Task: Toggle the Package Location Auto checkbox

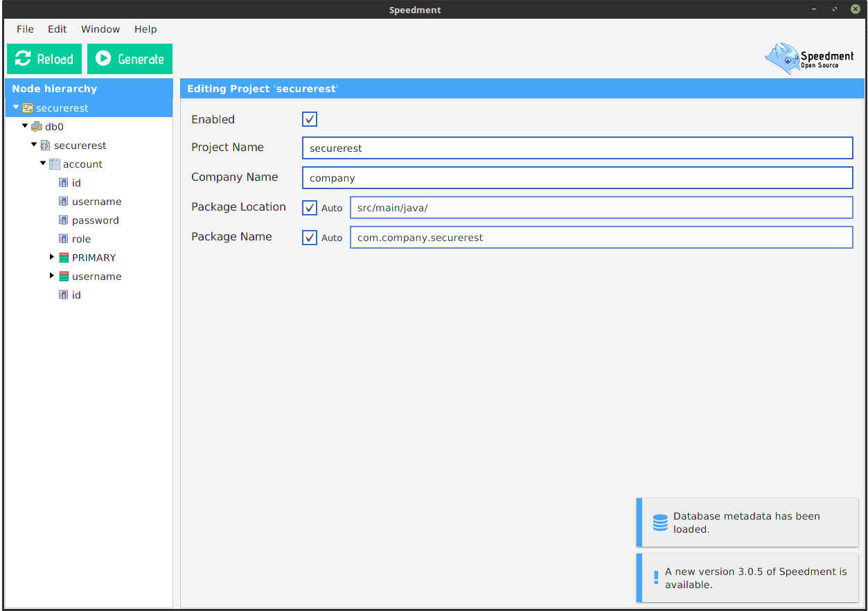Action: tap(310, 208)
